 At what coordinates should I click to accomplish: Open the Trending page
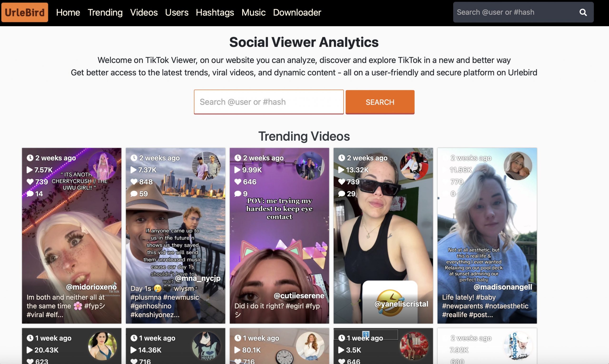tap(105, 12)
